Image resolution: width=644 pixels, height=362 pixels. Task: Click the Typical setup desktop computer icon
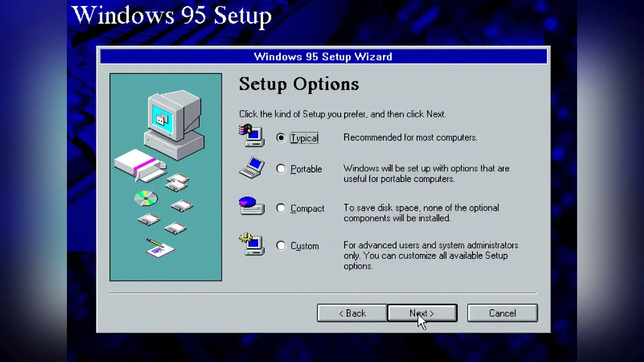pyautogui.click(x=252, y=136)
